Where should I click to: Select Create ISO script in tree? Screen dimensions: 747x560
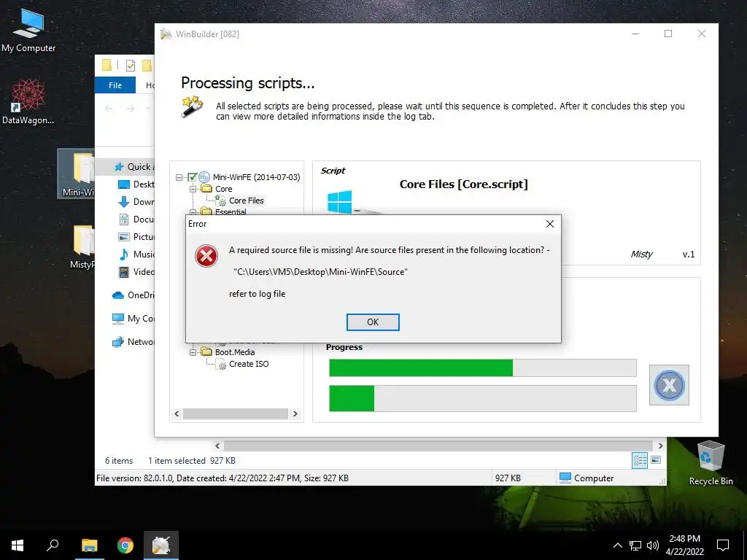[x=249, y=364]
